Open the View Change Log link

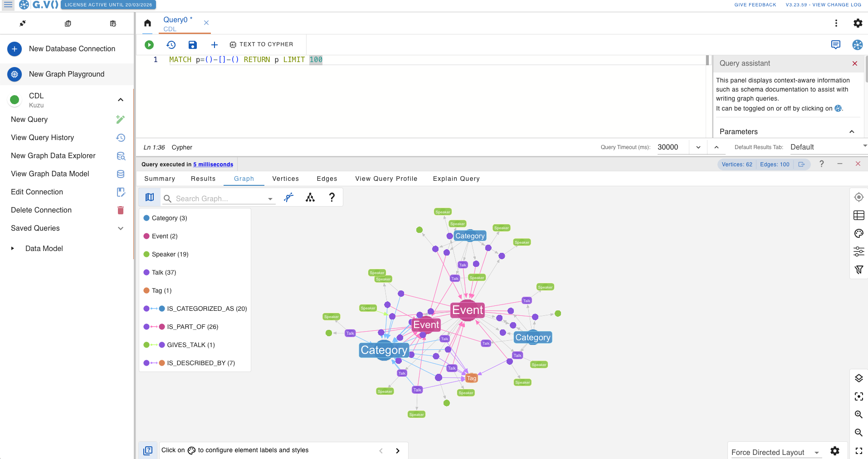[837, 5]
